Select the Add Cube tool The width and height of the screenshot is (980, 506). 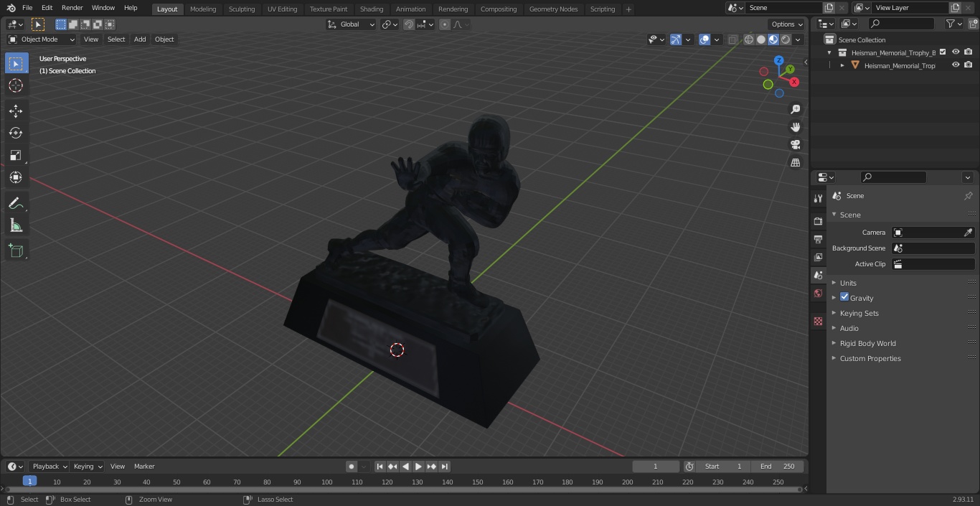click(16, 251)
